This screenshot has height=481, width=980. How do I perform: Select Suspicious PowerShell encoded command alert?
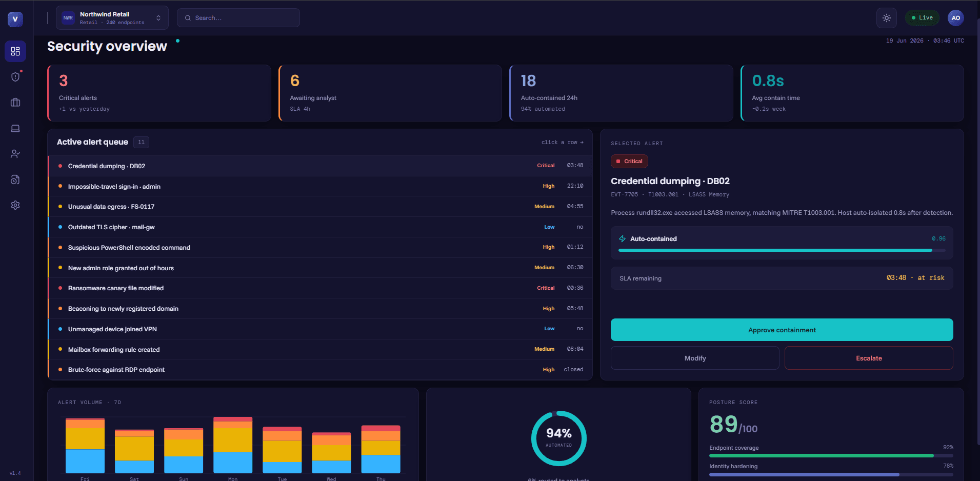pyautogui.click(x=320, y=247)
